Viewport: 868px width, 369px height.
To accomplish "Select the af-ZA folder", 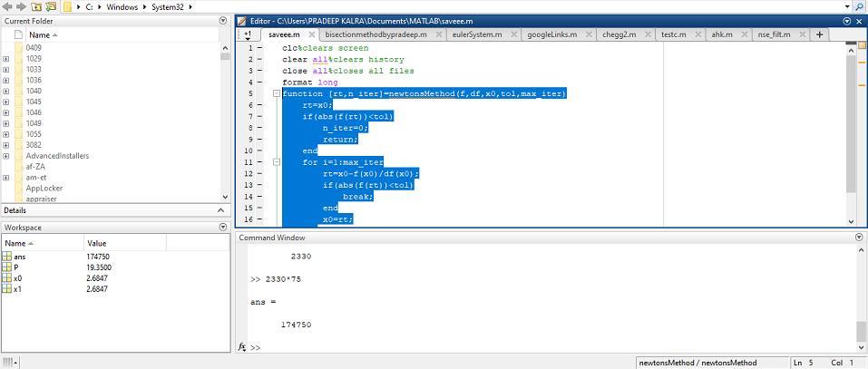I will [x=35, y=167].
